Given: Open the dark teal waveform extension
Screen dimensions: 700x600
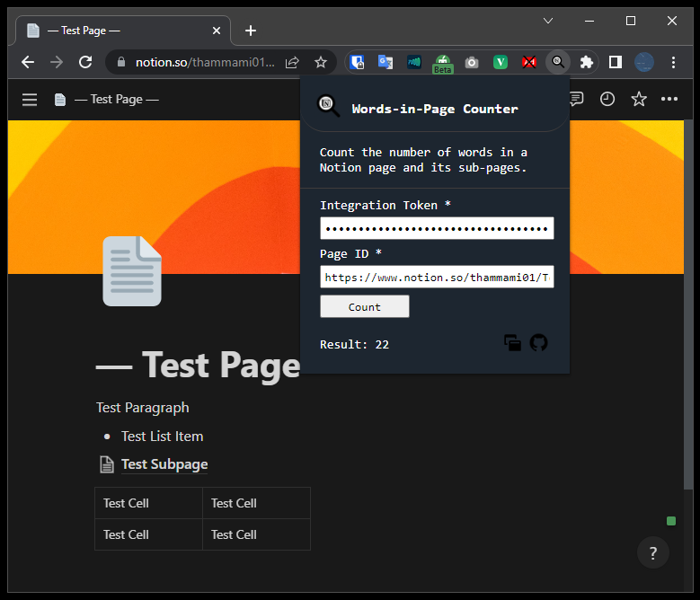Looking at the screenshot, I should (x=414, y=62).
